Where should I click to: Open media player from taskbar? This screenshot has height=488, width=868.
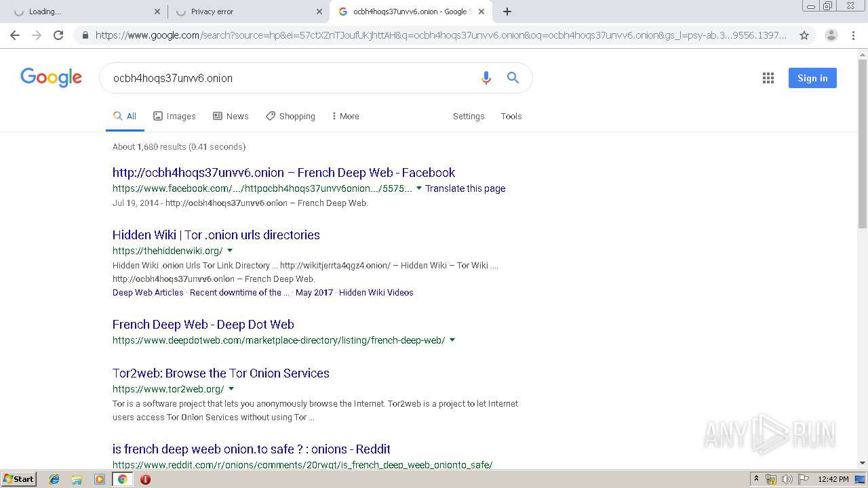[x=100, y=479]
